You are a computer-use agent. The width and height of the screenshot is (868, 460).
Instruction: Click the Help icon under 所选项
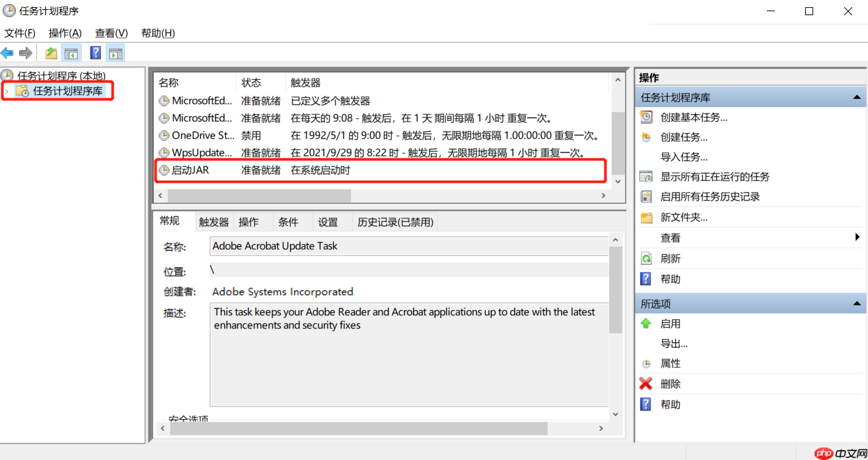point(647,405)
